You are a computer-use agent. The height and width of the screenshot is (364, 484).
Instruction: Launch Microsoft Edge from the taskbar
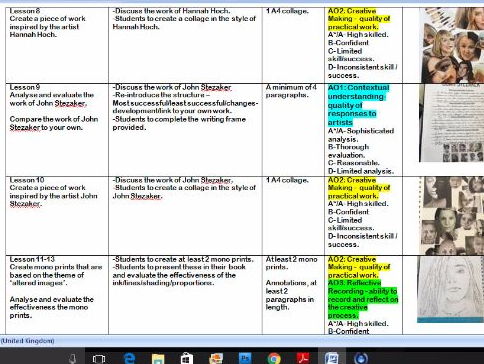129,359
